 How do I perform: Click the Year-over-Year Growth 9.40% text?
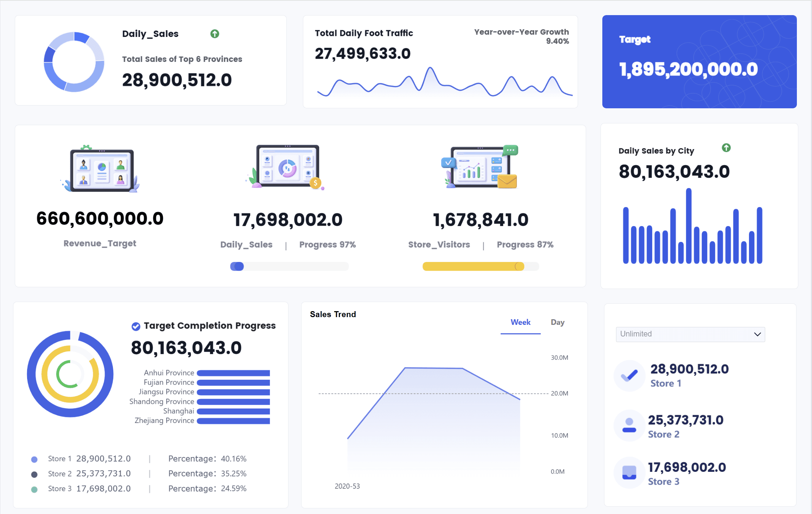tap(521, 36)
